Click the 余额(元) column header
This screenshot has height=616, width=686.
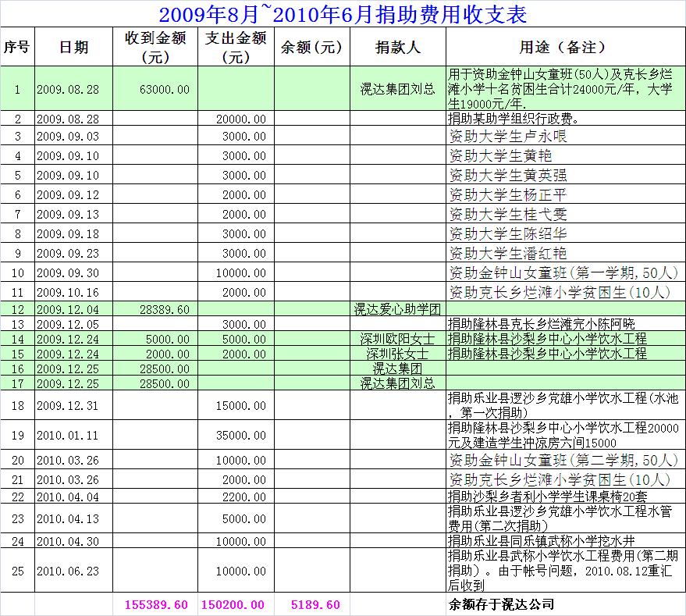pos(312,47)
